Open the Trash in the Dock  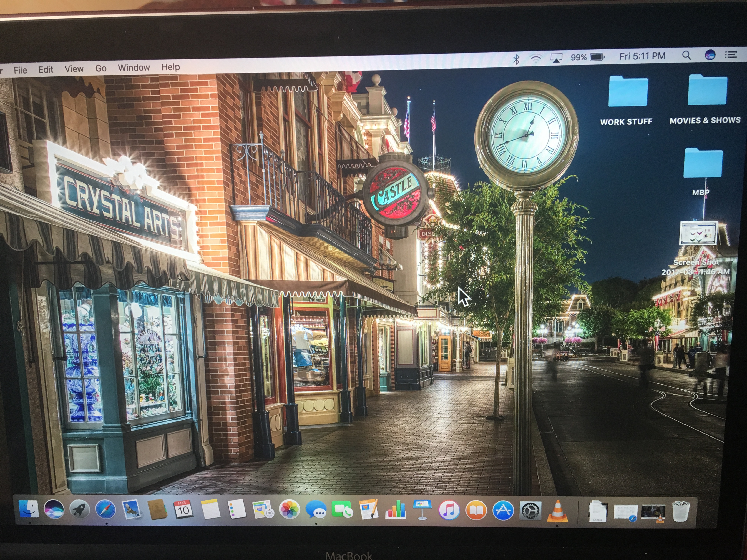tap(681, 511)
